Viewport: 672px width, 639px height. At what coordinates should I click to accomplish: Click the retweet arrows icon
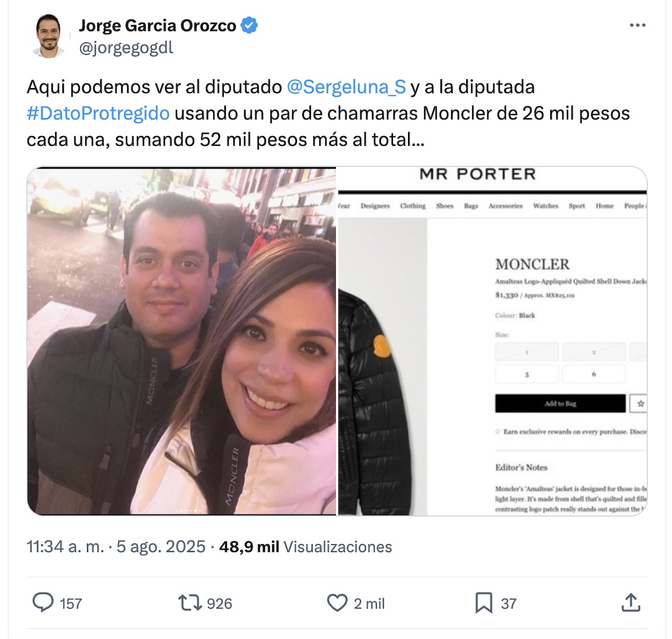coord(190,602)
